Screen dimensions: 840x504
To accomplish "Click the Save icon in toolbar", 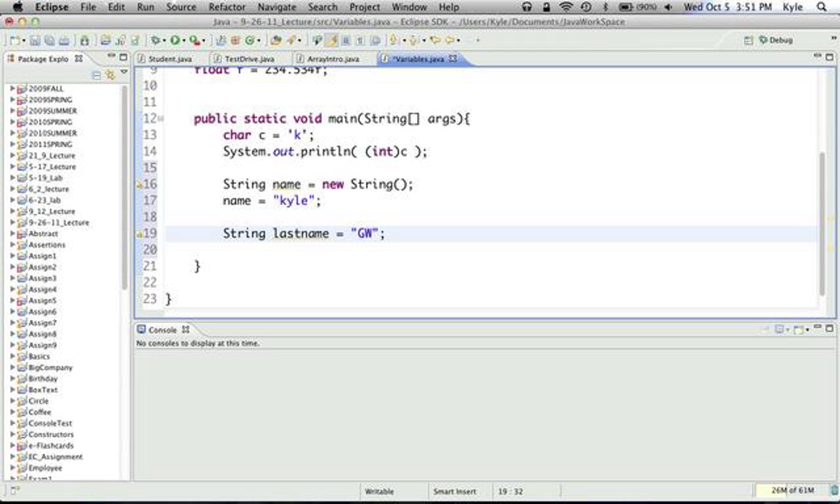I will 35,40.
